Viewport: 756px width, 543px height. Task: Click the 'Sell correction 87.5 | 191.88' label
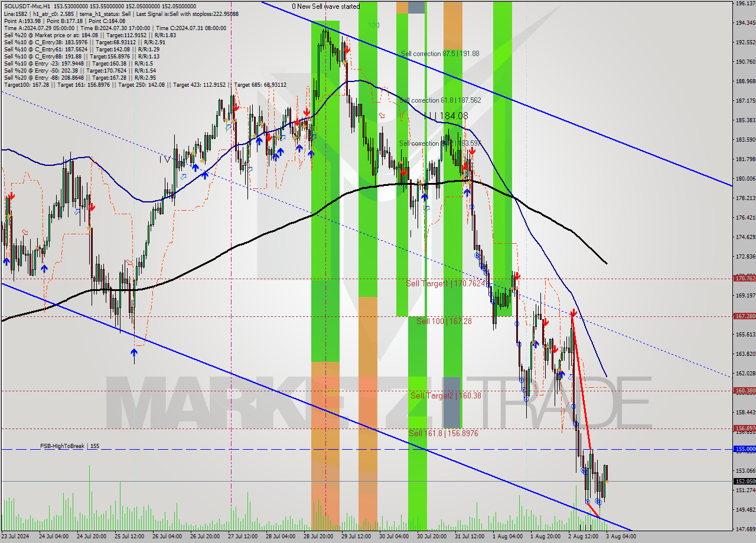click(440, 54)
